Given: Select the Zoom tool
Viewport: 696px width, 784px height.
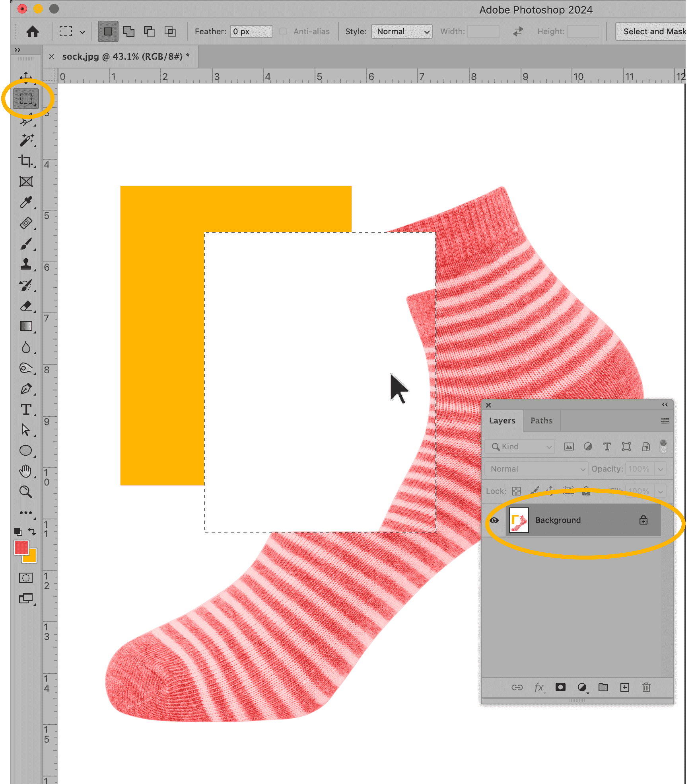Looking at the screenshot, I should point(26,492).
